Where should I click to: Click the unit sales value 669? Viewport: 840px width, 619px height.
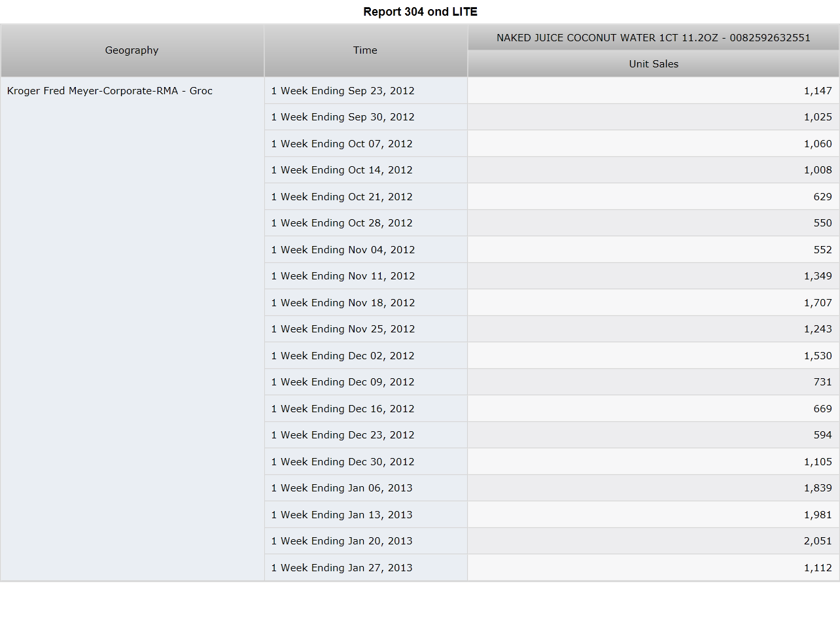[823, 408]
